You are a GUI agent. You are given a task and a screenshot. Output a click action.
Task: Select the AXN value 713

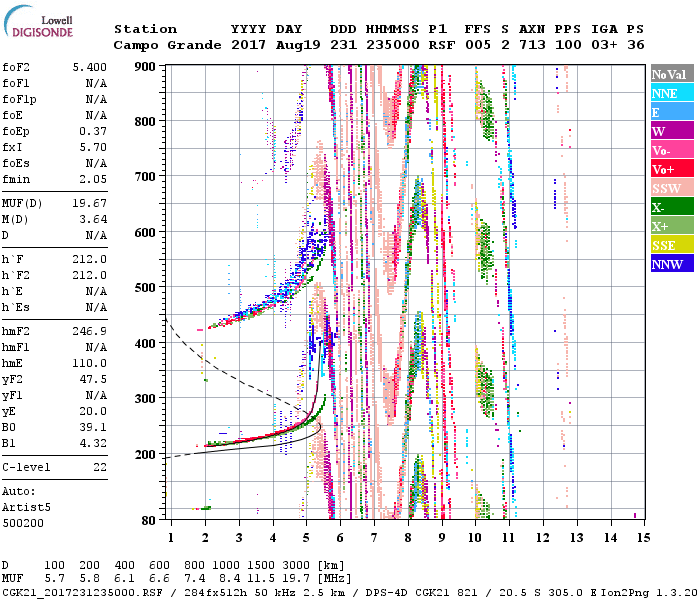532,45
